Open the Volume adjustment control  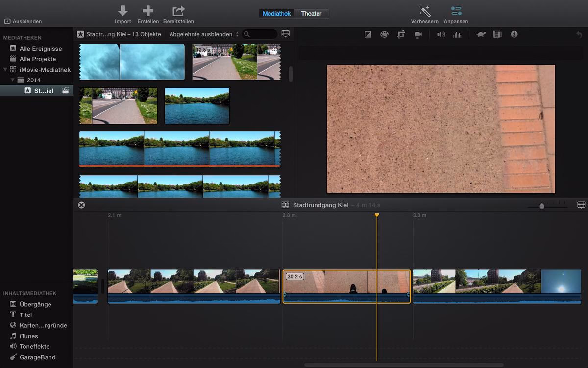(x=441, y=34)
